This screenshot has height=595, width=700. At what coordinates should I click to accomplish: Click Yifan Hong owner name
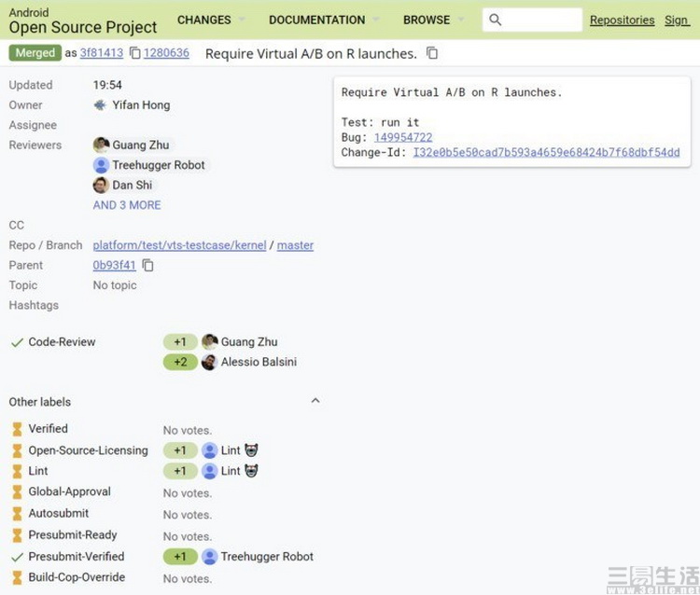pyautogui.click(x=141, y=105)
